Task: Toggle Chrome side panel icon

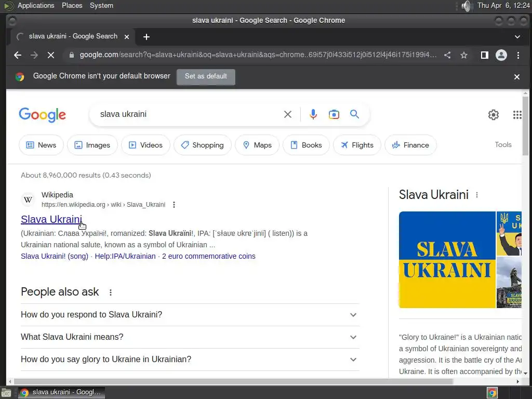Action: [485, 55]
